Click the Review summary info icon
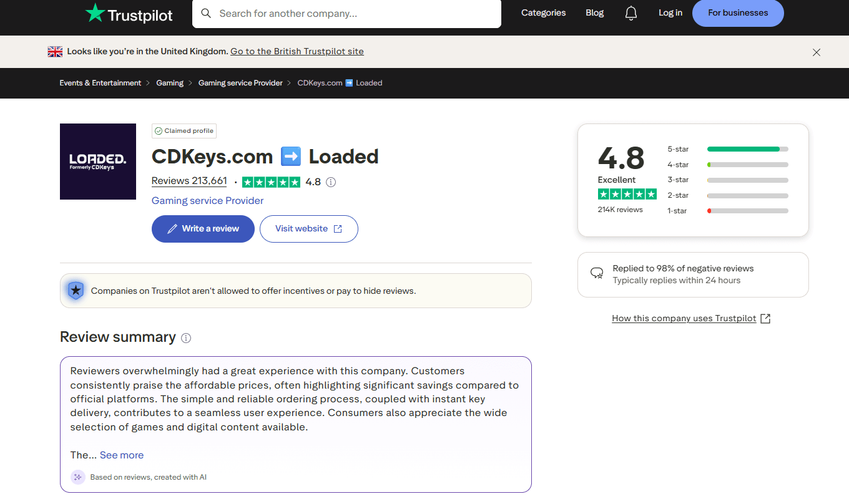 pos(186,338)
